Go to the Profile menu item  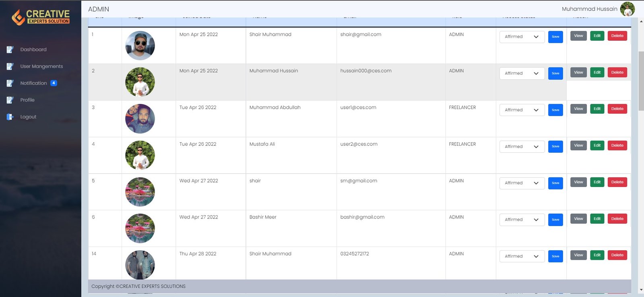27,100
